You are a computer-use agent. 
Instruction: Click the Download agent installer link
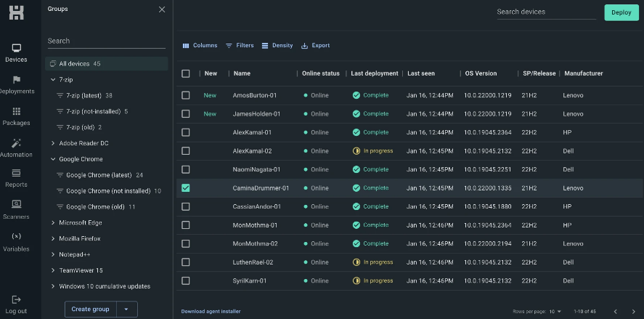click(x=211, y=312)
